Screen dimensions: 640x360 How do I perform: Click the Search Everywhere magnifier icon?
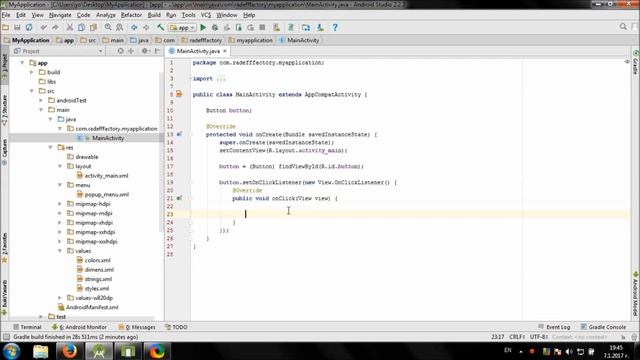click(x=623, y=27)
